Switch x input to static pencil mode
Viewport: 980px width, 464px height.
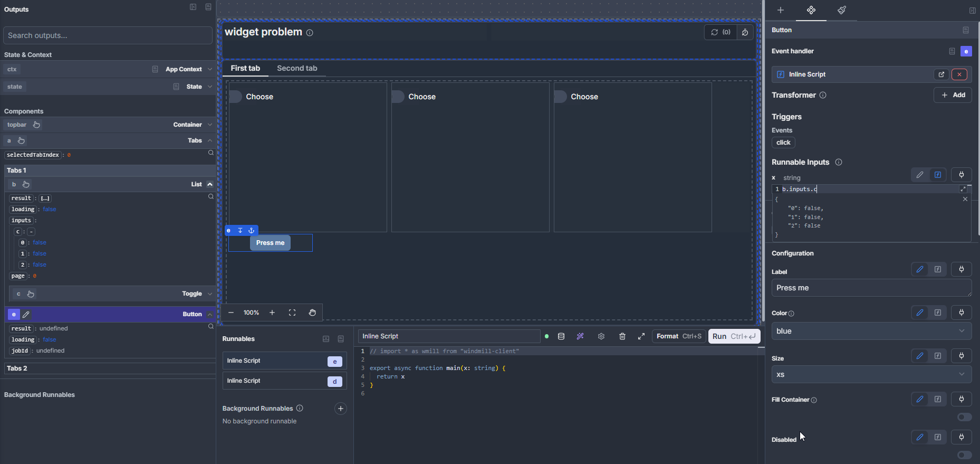click(x=920, y=175)
